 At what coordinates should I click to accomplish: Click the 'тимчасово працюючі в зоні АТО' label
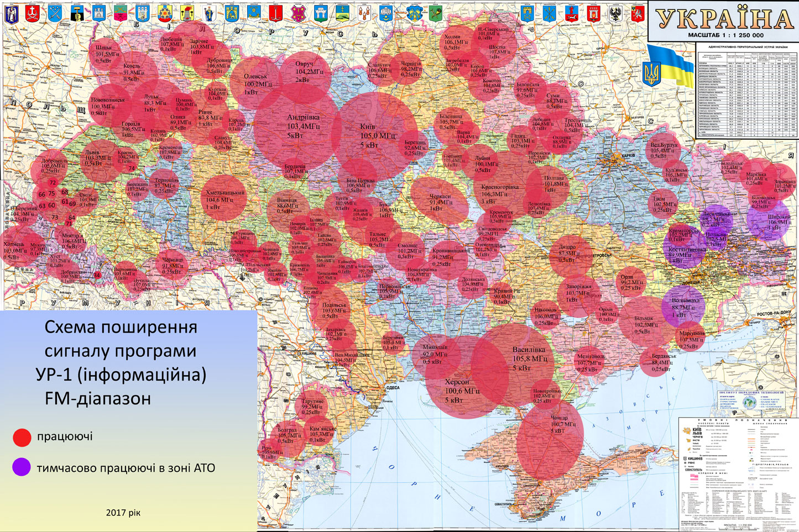(126, 468)
